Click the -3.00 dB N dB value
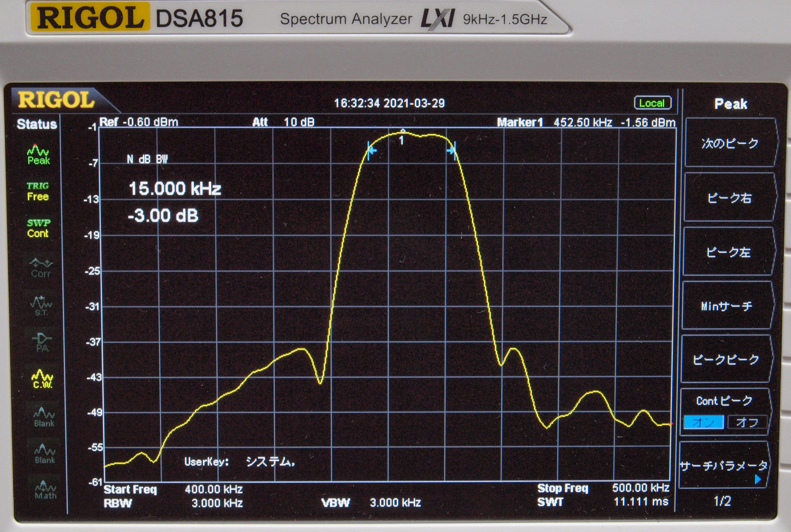Image resolution: width=791 pixels, height=532 pixels. tap(163, 215)
